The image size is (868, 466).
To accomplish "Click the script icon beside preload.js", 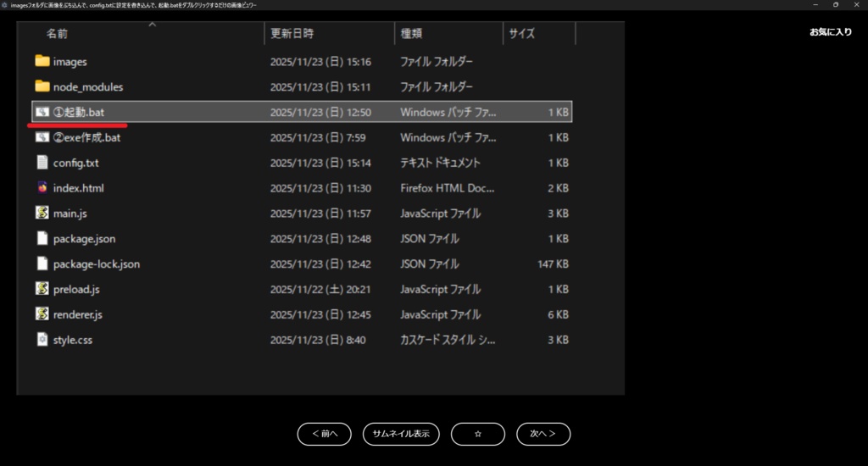I will tap(42, 288).
